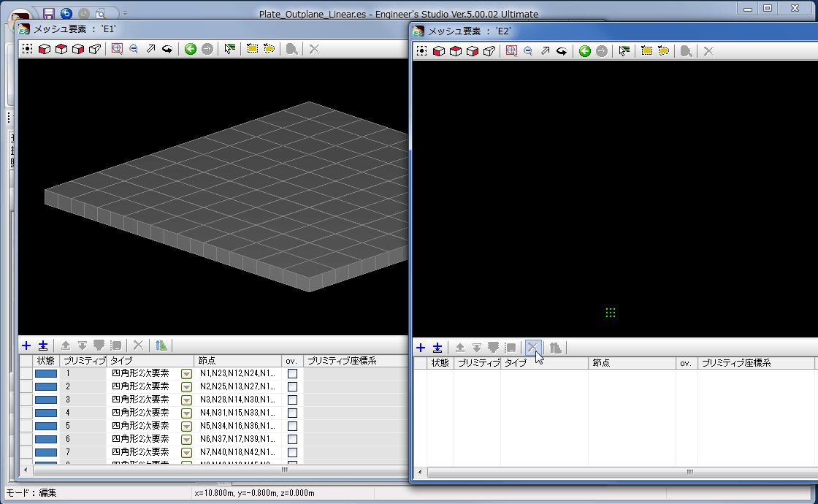Click Save icon in quick access toolbar
Screen dimensions: 818x504
tap(49, 13)
